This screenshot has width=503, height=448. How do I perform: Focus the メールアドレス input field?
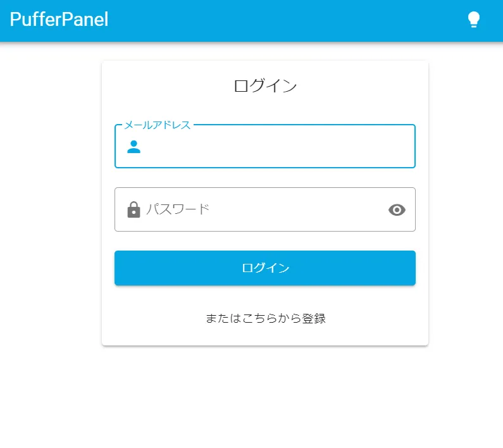coord(272,147)
